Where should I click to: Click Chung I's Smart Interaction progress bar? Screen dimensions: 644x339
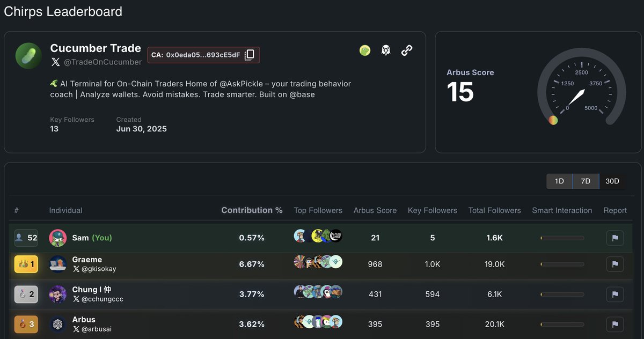point(562,294)
